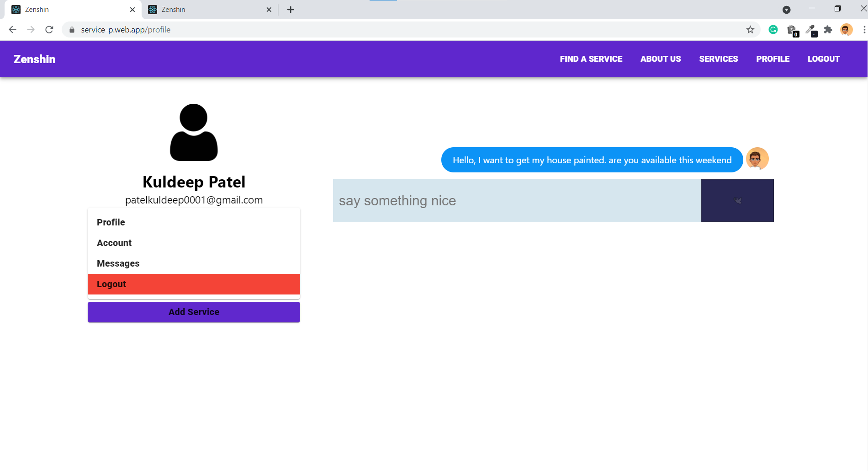
Task: Switch to the second Zenshin tab
Action: [x=210, y=10]
